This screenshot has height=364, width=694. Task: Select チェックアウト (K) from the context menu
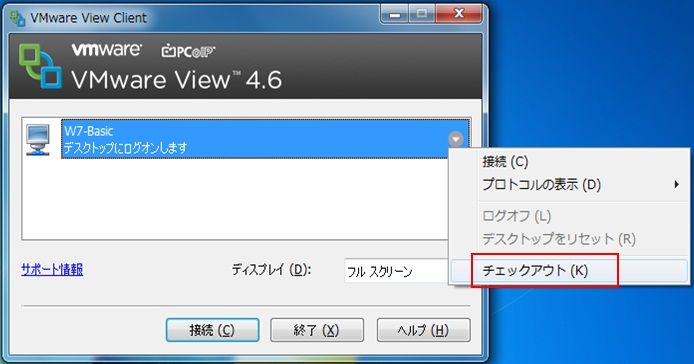point(570,270)
